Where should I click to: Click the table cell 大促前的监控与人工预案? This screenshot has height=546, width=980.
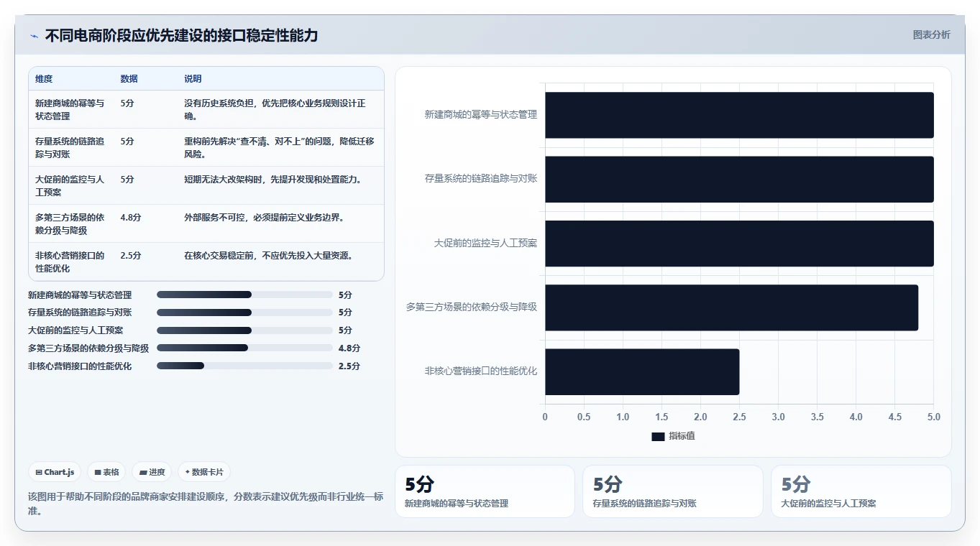tap(70, 185)
